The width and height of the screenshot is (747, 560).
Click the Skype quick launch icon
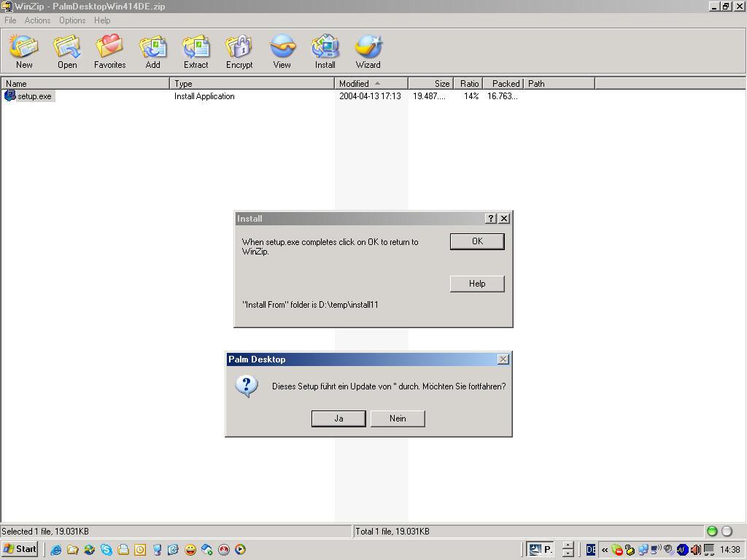(107, 550)
